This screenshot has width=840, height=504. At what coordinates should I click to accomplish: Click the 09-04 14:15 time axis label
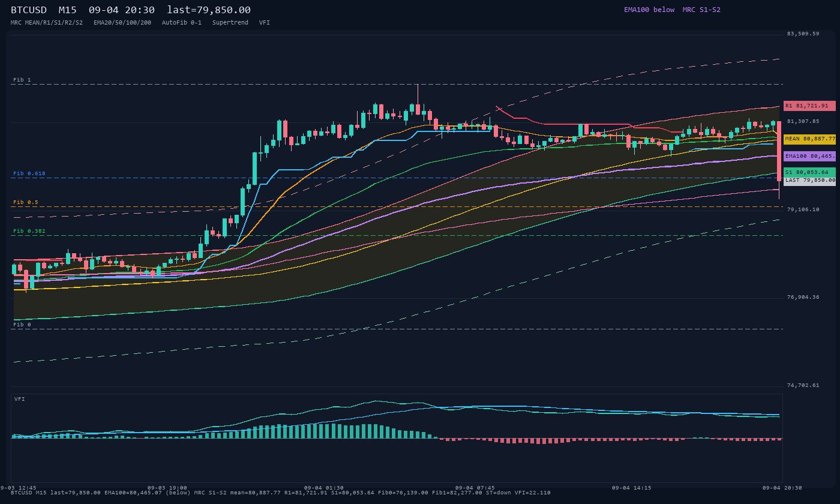click(632, 488)
